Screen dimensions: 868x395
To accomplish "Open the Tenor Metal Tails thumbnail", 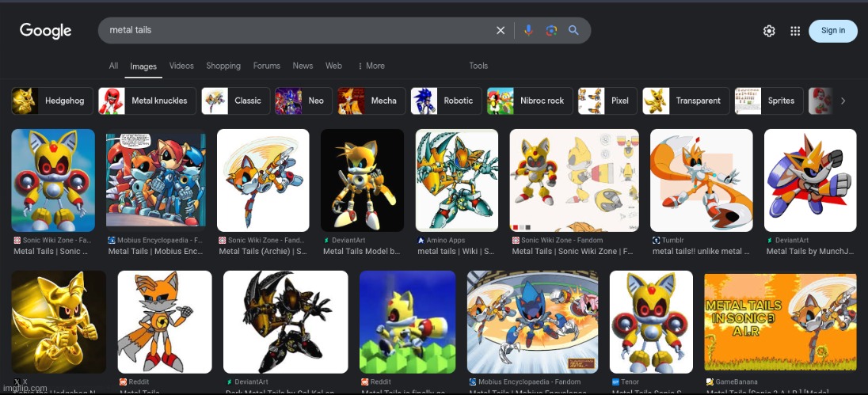I will pyautogui.click(x=651, y=322).
